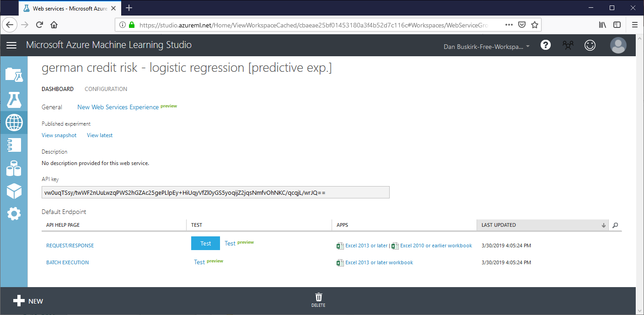Viewport: 644px width, 315px height.
Task: Select the Web services browser tab
Action: 69,8
